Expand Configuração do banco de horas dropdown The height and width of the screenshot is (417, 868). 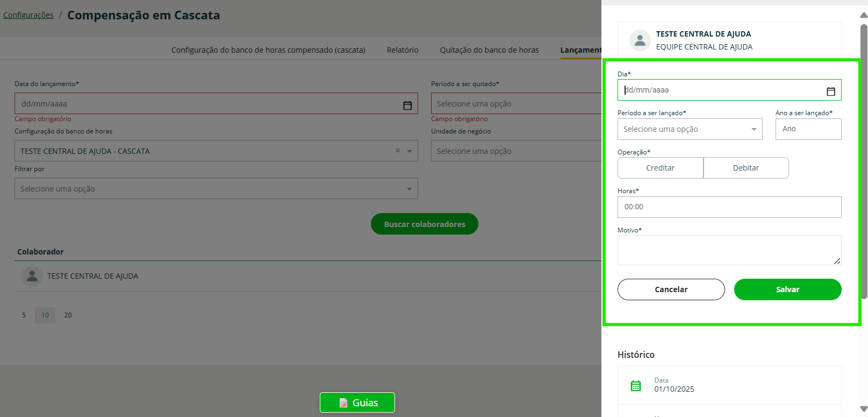410,151
